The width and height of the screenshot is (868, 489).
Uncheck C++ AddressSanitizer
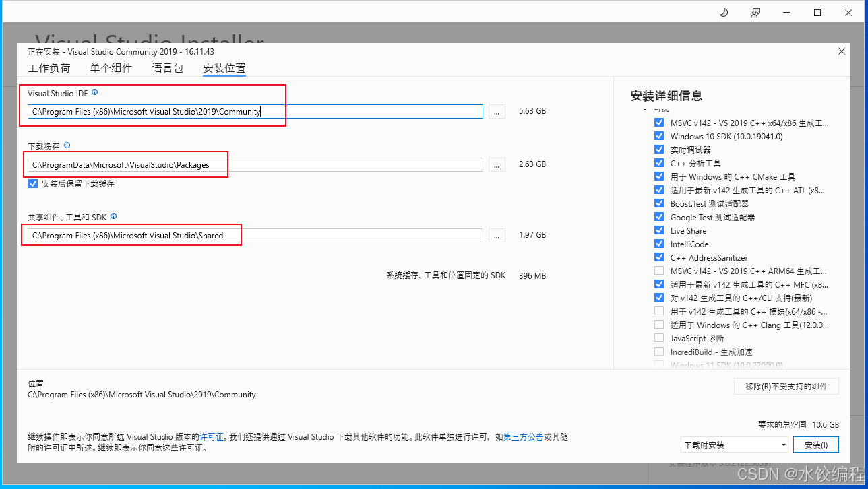(658, 257)
